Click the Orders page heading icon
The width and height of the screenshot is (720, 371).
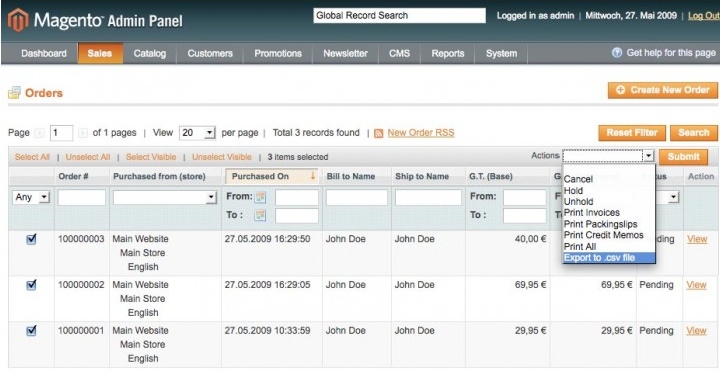pos(14,93)
